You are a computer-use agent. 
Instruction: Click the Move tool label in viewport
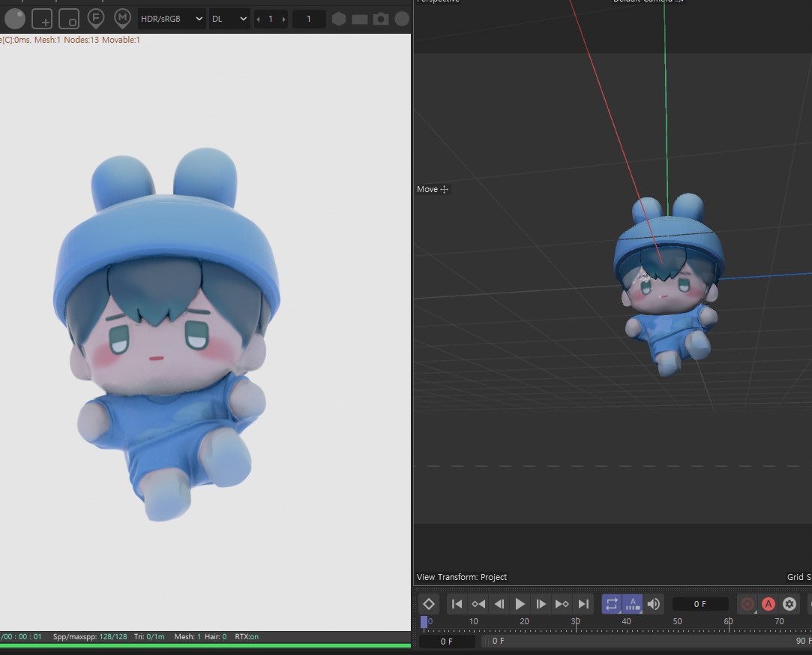[x=433, y=189]
